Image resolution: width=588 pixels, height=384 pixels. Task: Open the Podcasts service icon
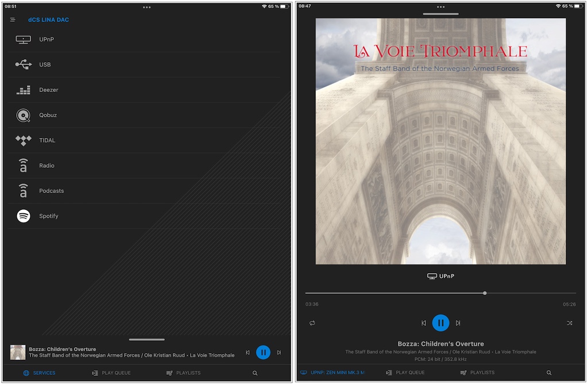coord(23,191)
